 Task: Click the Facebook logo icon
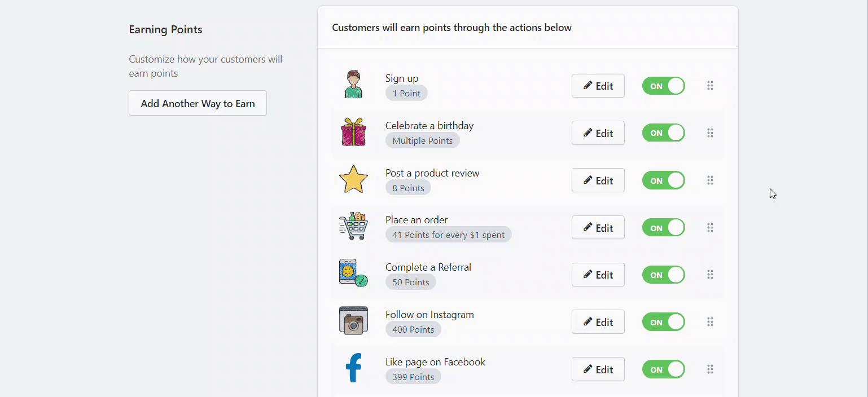pos(353,368)
